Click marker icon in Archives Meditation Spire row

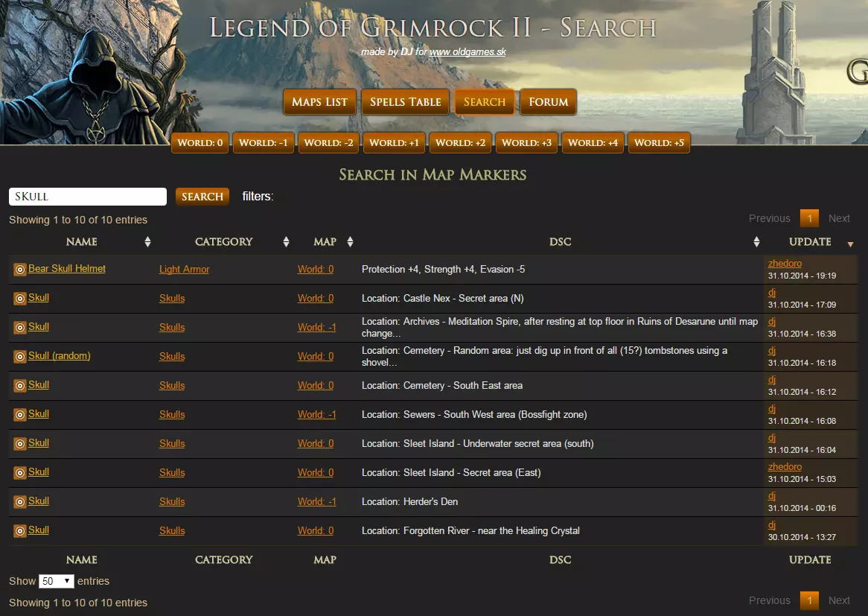point(20,328)
